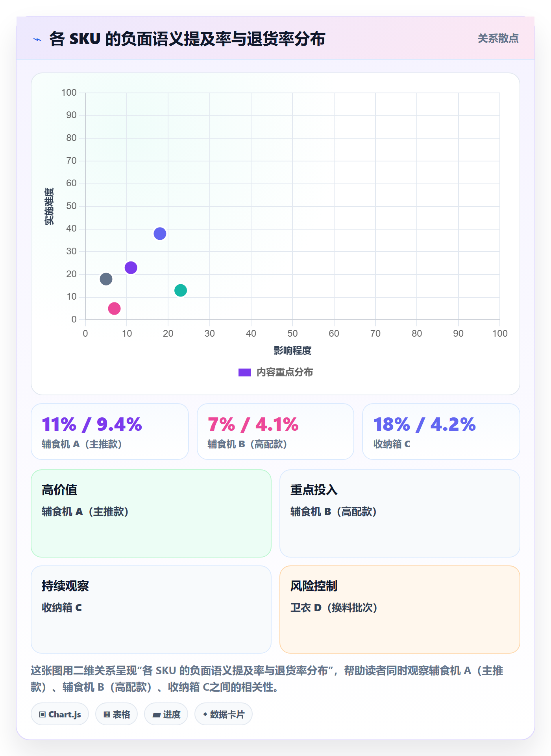Click the 表格 tag chip
This screenshot has height=756, width=551.
116,714
